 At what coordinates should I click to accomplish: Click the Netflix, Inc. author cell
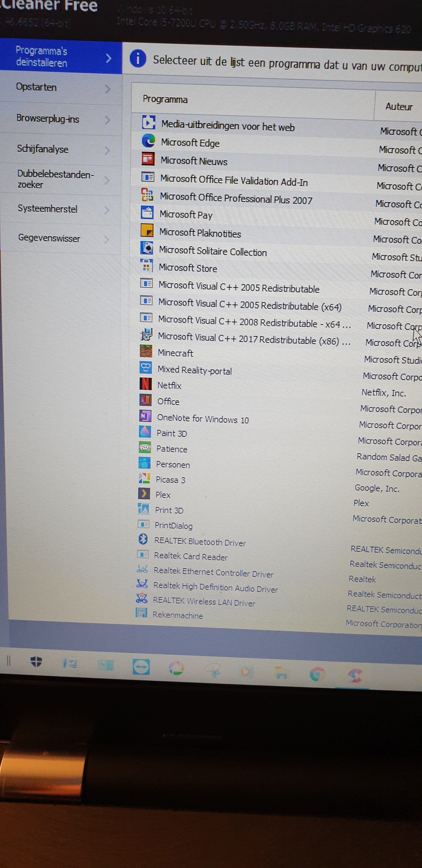pyautogui.click(x=384, y=393)
